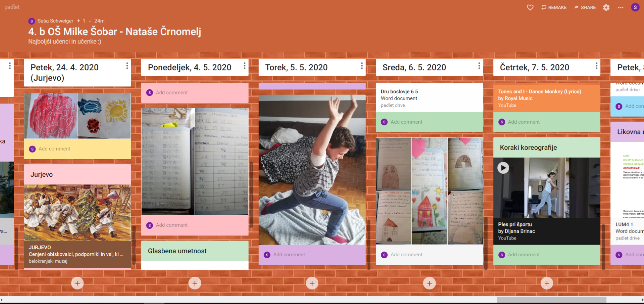The width and height of the screenshot is (644, 304).
Task: Open menu of leftmost partially visible column
Action: [10, 66]
